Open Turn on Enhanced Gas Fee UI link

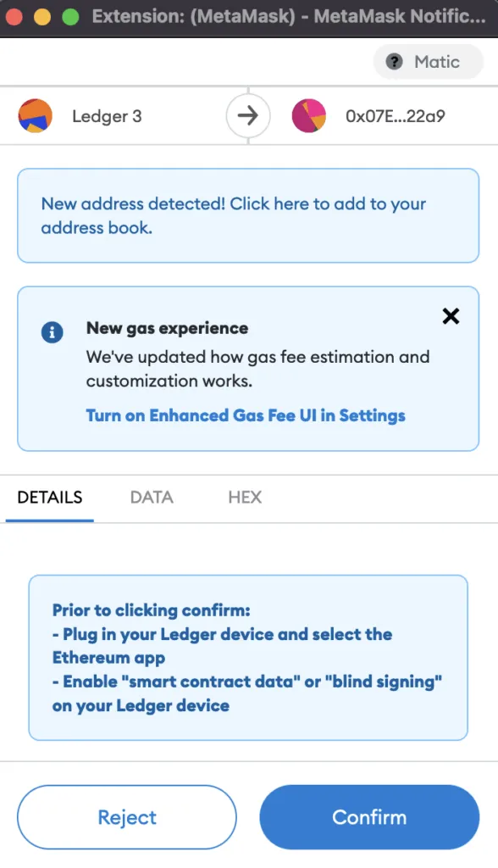point(246,415)
